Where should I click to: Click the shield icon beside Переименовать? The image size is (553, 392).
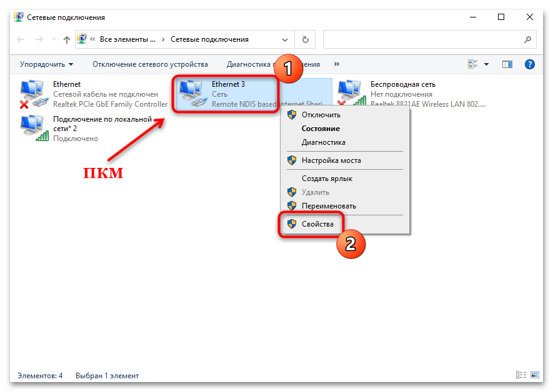(x=292, y=206)
